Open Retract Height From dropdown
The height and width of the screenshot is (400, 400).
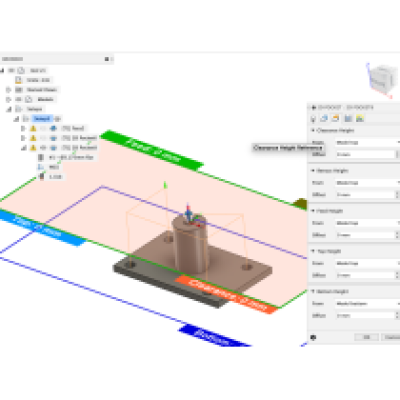tap(368, 183)
